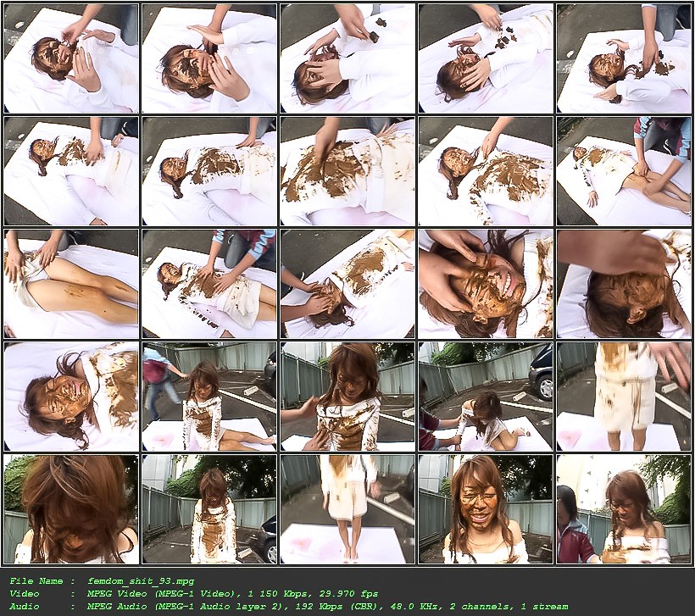Open thumbnail showing bare legs on white sheet
This screenshot has height=616, width=695.
point(71,284)
